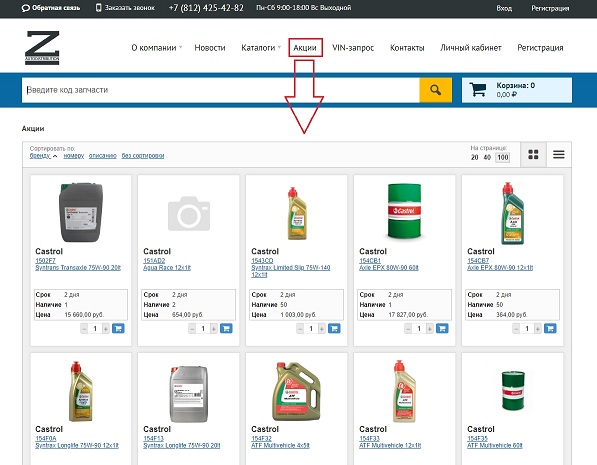597x465 pixels.
Task: Open the green Castrol 60lt barrel image
Action: click(404, 211)
